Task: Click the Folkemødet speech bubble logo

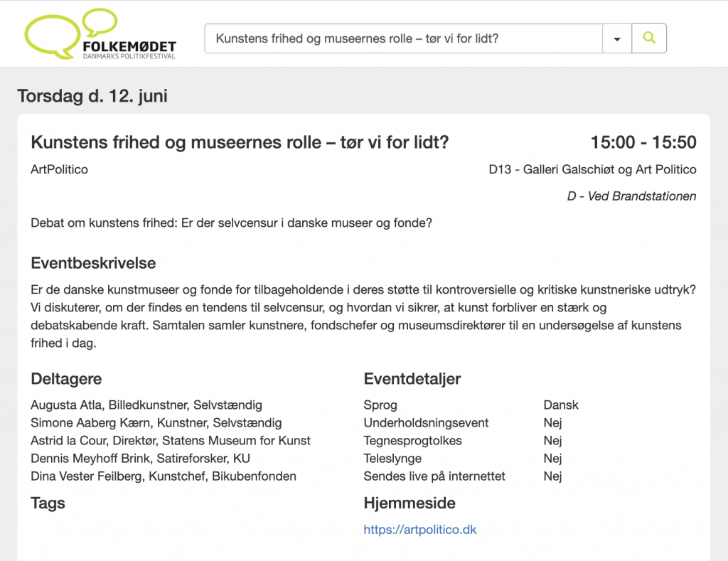Action: coord(100,35)
